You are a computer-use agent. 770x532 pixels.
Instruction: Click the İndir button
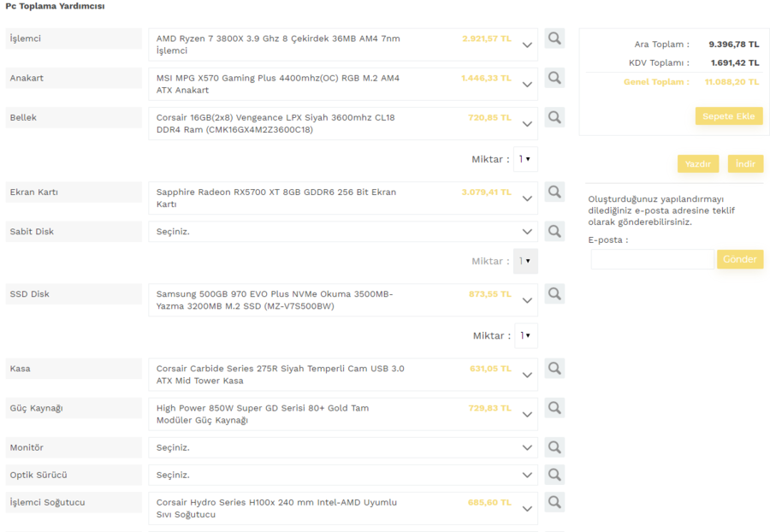tap(745, 164)
